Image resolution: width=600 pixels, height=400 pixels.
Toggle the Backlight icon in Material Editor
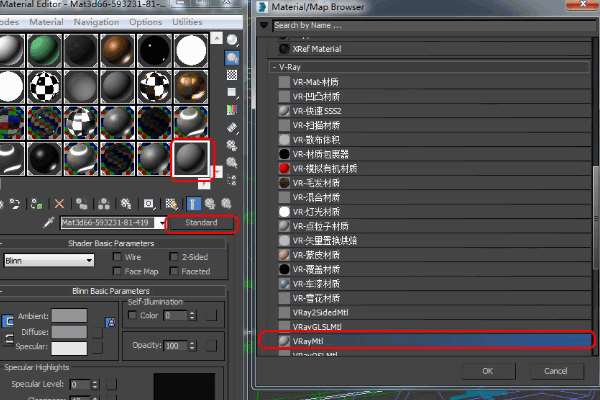pos(232,58)
